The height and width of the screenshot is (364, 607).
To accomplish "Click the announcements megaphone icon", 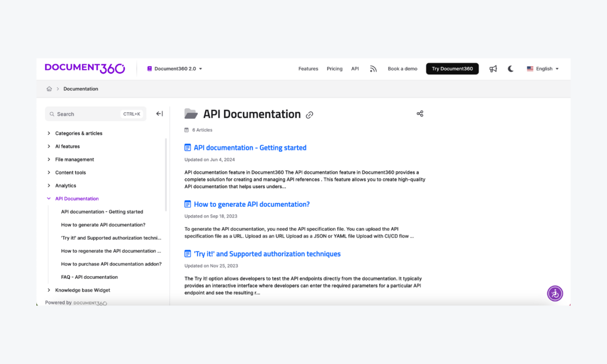I will click(493, 68).
